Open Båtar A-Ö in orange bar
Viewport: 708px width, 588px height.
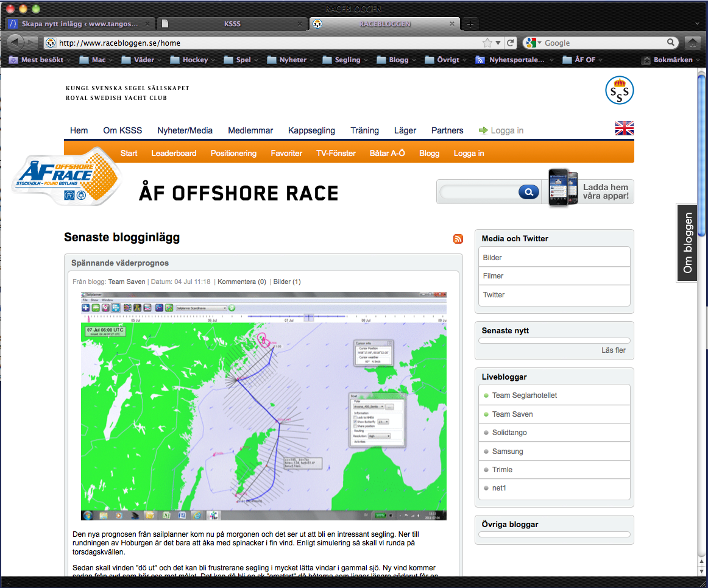(387, 153)
